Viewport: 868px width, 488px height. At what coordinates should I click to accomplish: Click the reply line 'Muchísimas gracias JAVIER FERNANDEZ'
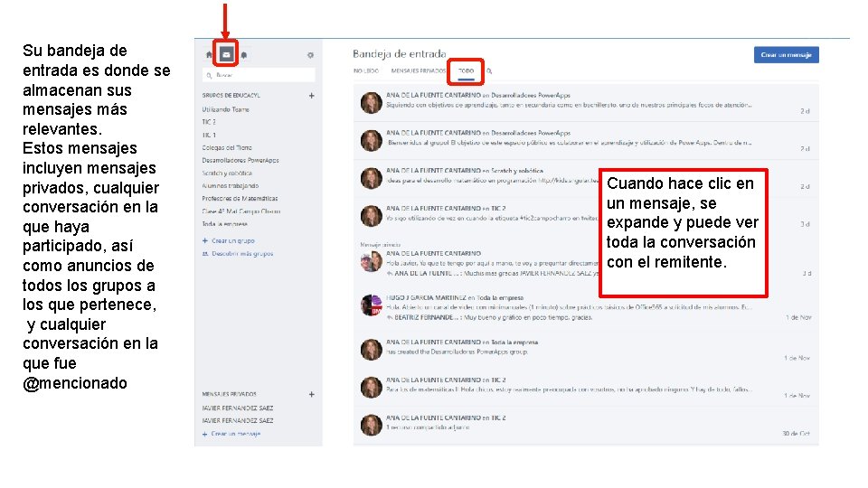(x=493, y=273)
